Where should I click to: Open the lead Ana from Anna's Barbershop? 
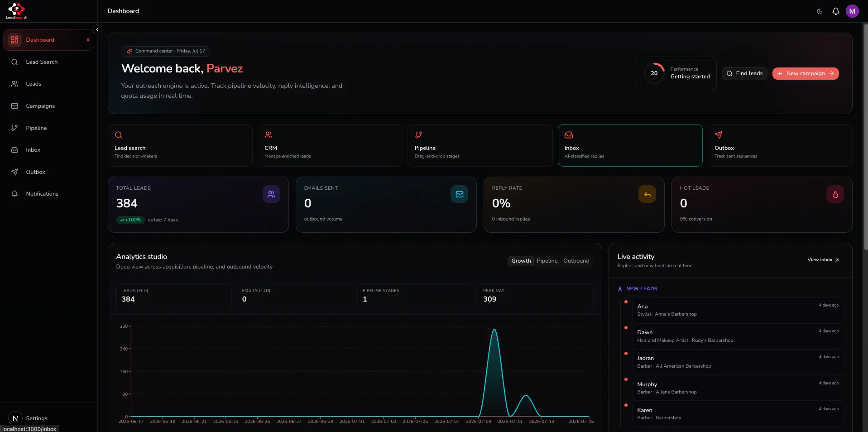point(738,310)
